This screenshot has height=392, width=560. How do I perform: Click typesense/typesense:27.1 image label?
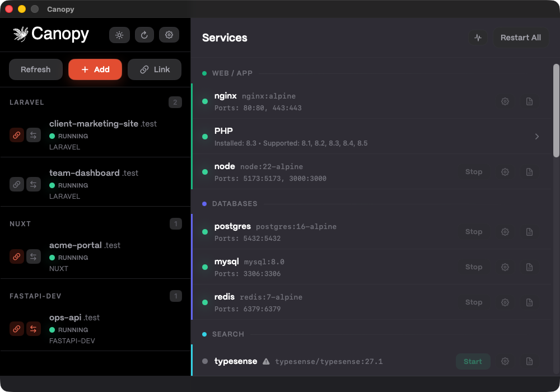tap(329, 362)
